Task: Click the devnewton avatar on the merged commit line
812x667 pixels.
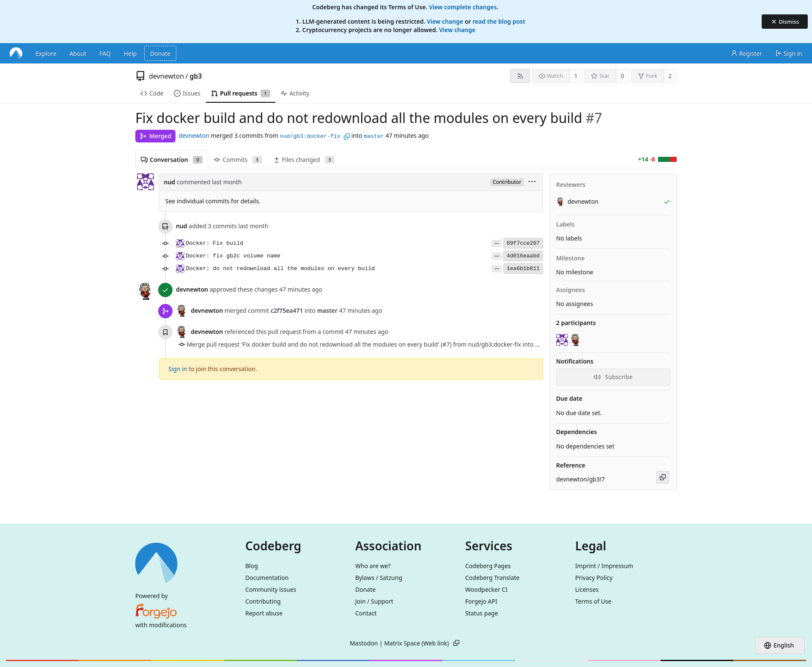Action: tap(182, 311)
